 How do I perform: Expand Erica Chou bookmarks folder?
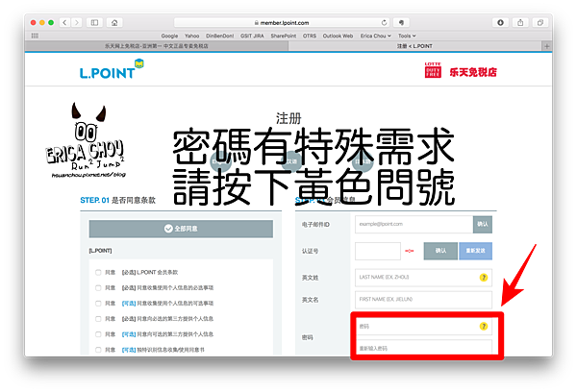pyautogui.click(x=375, y=36)
